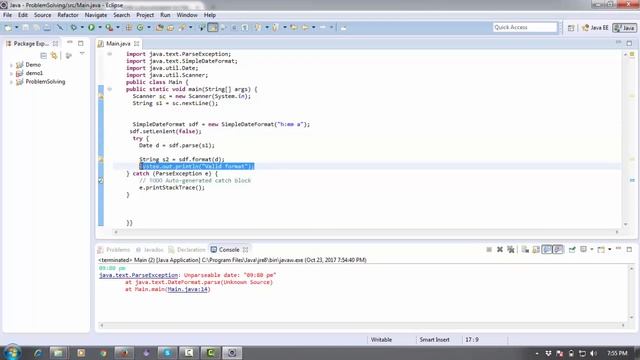Open the New Java Class dropdown arrow
The height and width of the screenshot is (360, 640).
coord(149,28)
